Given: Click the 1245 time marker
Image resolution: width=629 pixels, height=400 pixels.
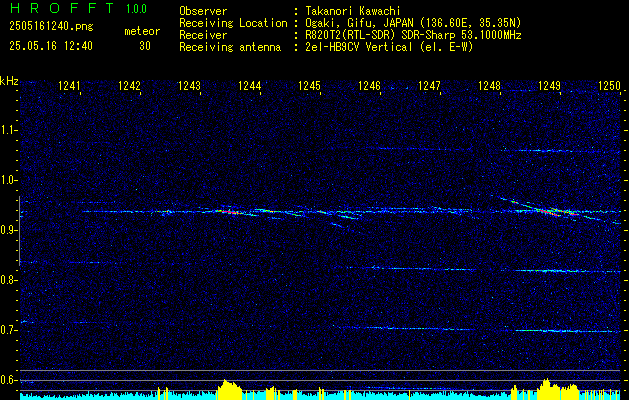Looking at the screenshot, I should [310, 86].
